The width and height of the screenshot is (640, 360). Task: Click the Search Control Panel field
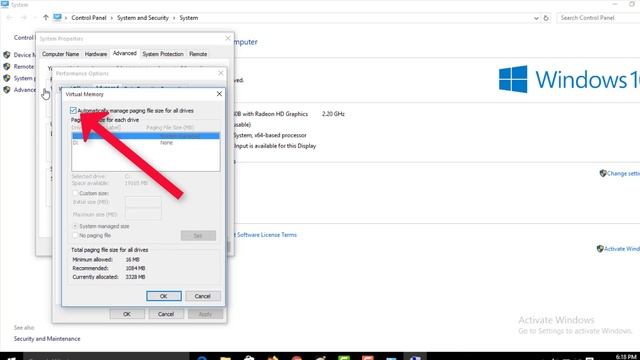[x=598, y=18]
